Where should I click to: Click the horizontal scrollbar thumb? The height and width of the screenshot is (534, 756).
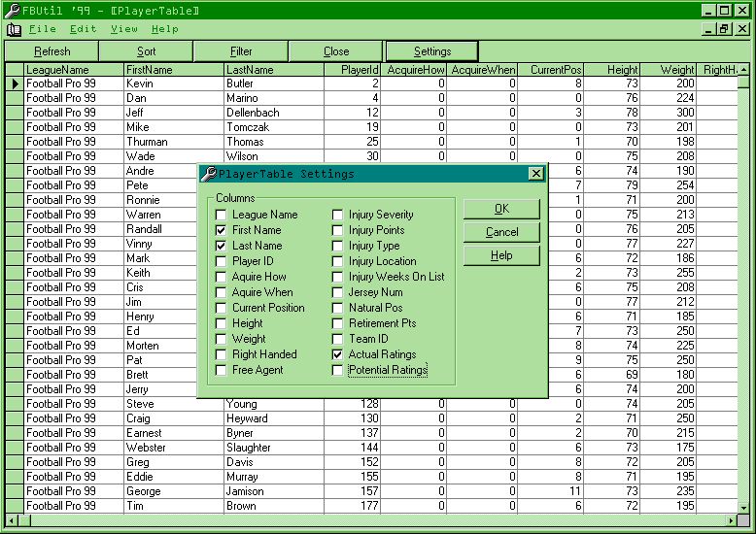pyautogui.click(x=24, y=520)
